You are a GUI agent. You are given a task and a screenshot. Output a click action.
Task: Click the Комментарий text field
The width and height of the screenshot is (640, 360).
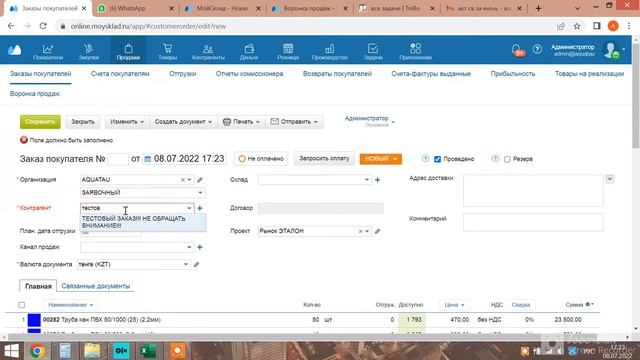[x=533, y=223]
